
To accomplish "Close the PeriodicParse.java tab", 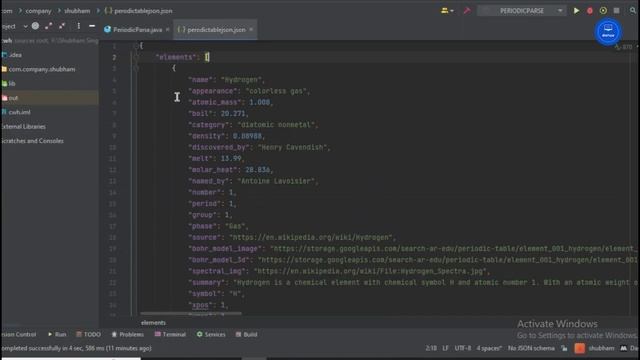I will [168, 30].
